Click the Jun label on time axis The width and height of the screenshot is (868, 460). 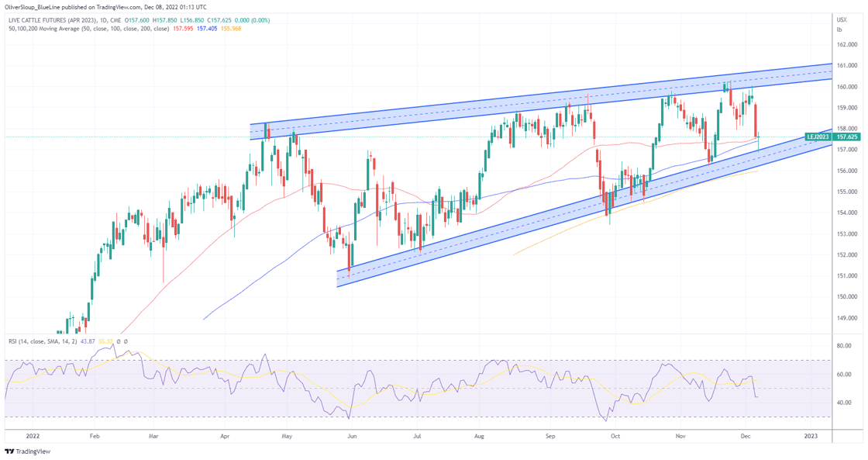[352, 437]
